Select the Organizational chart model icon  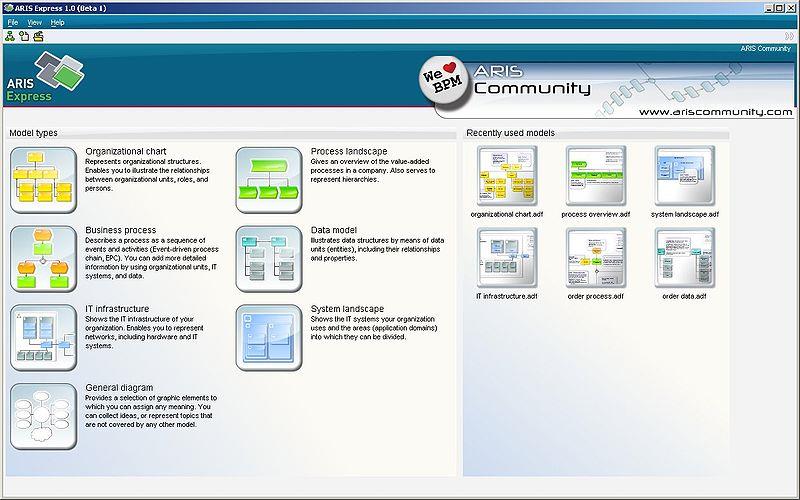[x=43, y=180]
